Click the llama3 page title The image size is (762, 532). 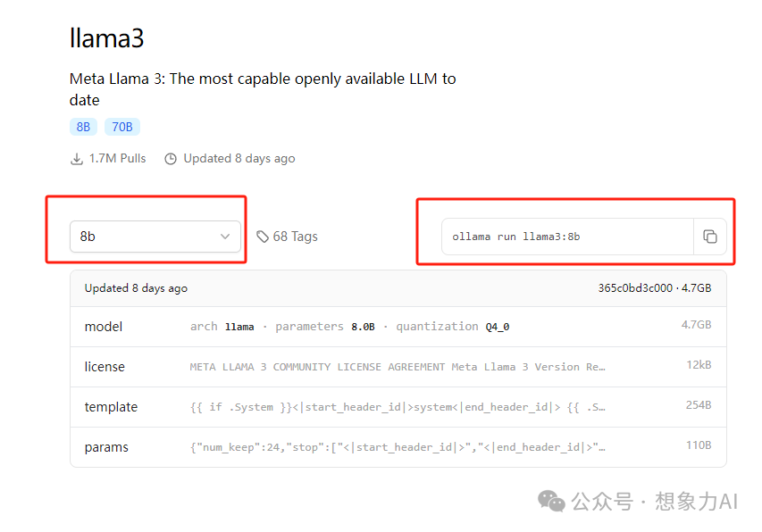[x=106, y=37]
